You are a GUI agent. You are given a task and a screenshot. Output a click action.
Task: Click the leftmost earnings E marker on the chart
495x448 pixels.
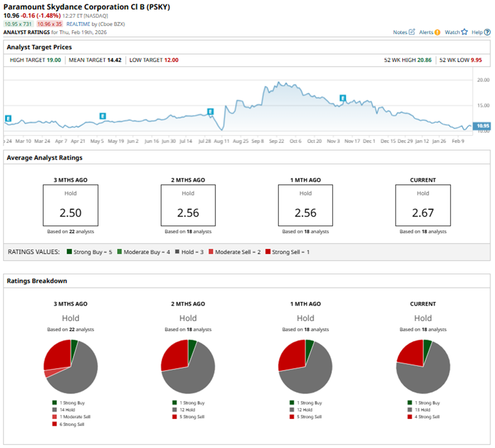[x=8, y=119]
